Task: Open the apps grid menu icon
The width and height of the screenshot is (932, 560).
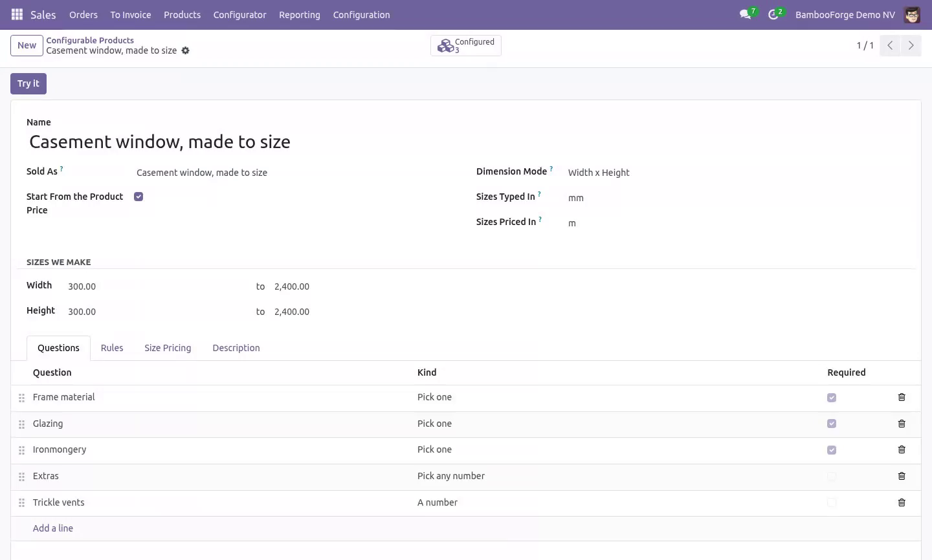Action: pos(17,14)
